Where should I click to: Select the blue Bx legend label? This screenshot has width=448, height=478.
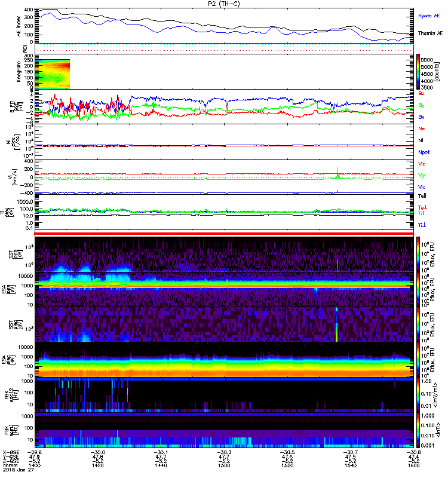click(421, 117)
